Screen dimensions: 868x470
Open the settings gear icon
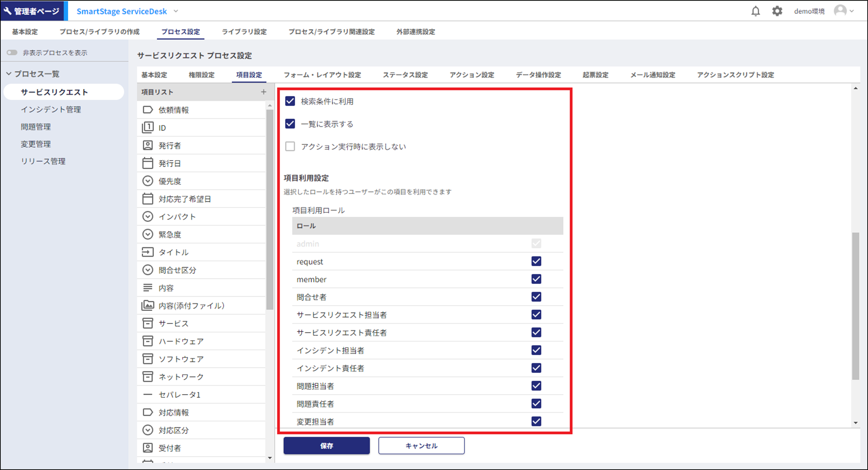[777, 11]
